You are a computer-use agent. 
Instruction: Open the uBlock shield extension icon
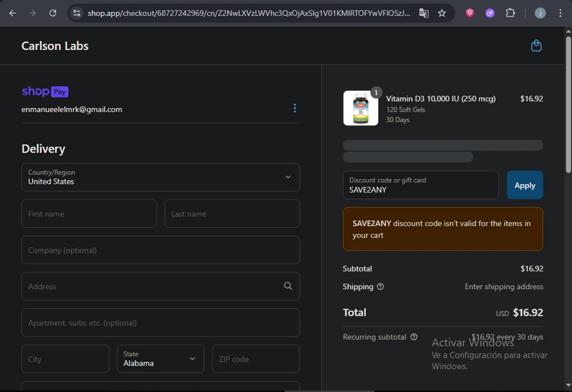(x=470, y=13)
